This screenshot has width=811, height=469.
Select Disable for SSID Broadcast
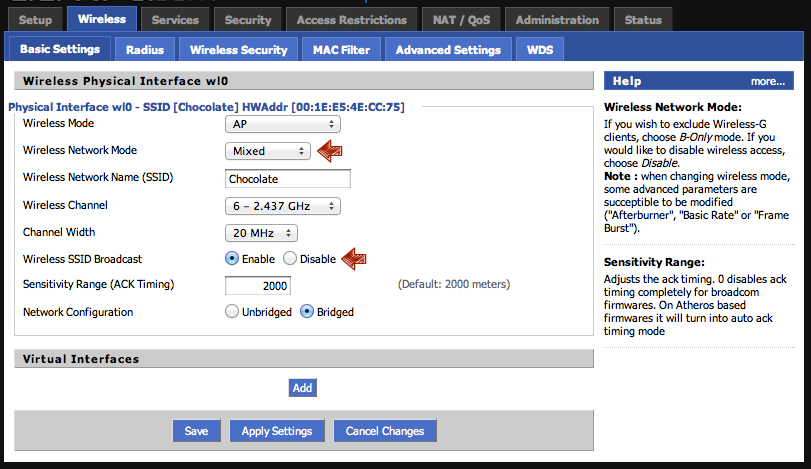coord(290,258)
